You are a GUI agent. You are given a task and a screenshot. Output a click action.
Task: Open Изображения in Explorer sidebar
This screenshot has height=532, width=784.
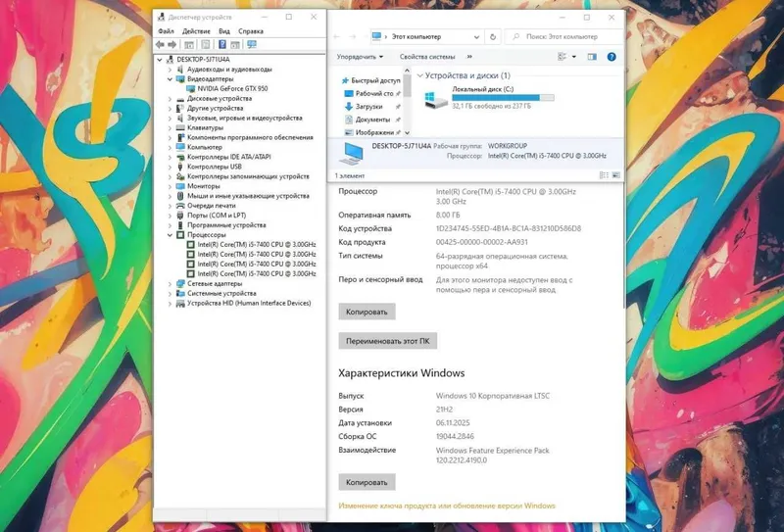pyautogui.click(x=374, y=132)
